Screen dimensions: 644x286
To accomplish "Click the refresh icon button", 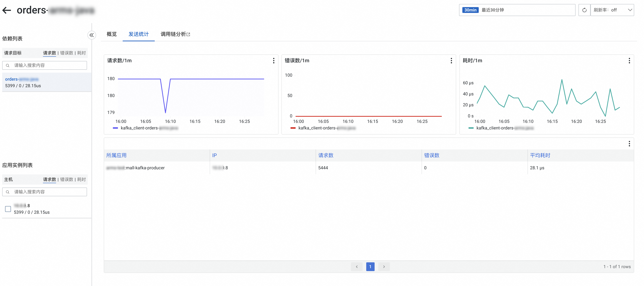I will pyautogui.click(x=584, y=10).
